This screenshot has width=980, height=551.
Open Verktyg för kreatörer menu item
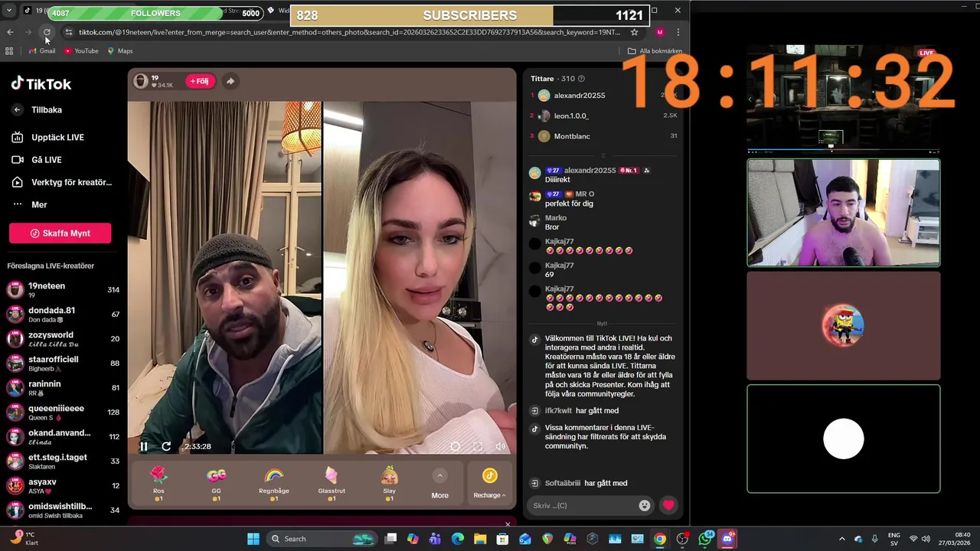point(71,182)
